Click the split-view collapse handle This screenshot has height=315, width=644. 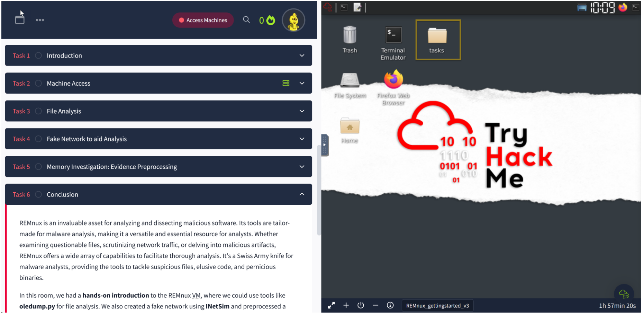coord(325,145)
